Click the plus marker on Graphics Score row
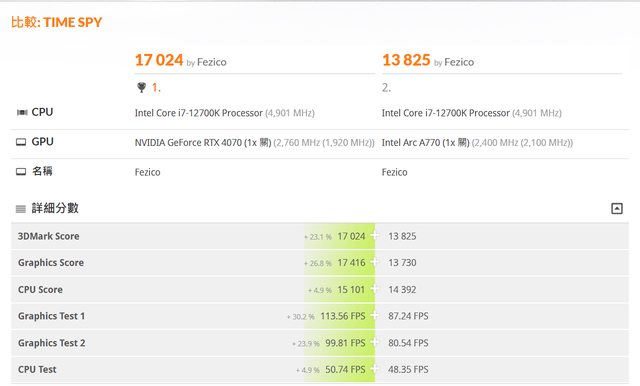The image size is (640, 386). click(374, 262)
